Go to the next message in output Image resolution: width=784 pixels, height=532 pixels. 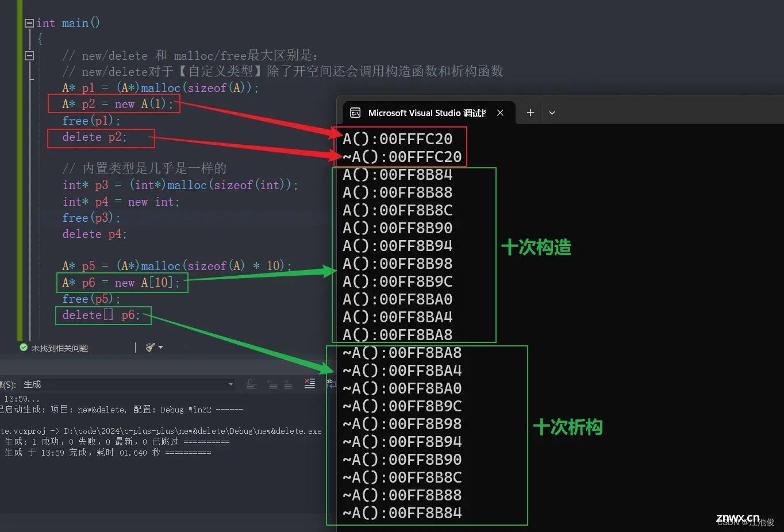[x=288, y=384]
